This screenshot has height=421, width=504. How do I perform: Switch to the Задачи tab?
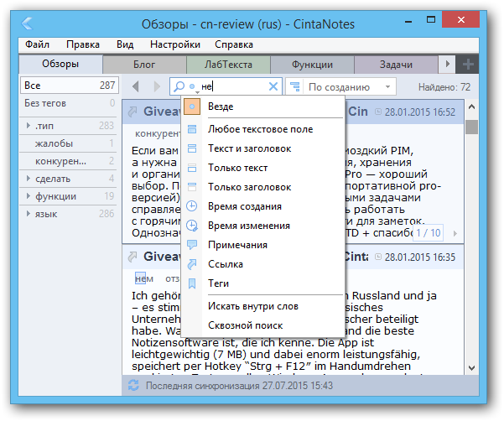[396, 65]
